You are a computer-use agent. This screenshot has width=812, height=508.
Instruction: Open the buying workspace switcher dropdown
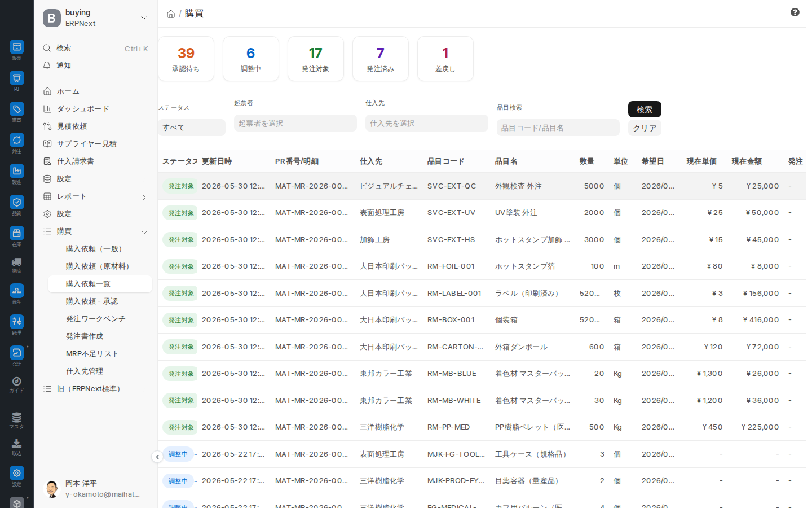point(144,18)
